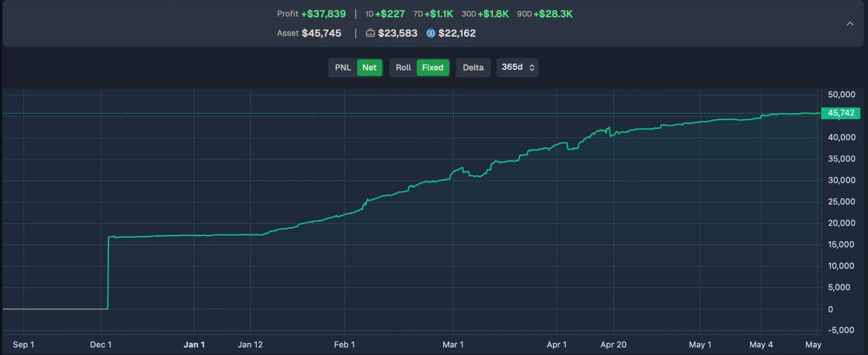This screenshot has width=868, height=355.
Task: Click the 30D profit value +$1.8K
Action: pyautogui.click(x=493, y=14)
